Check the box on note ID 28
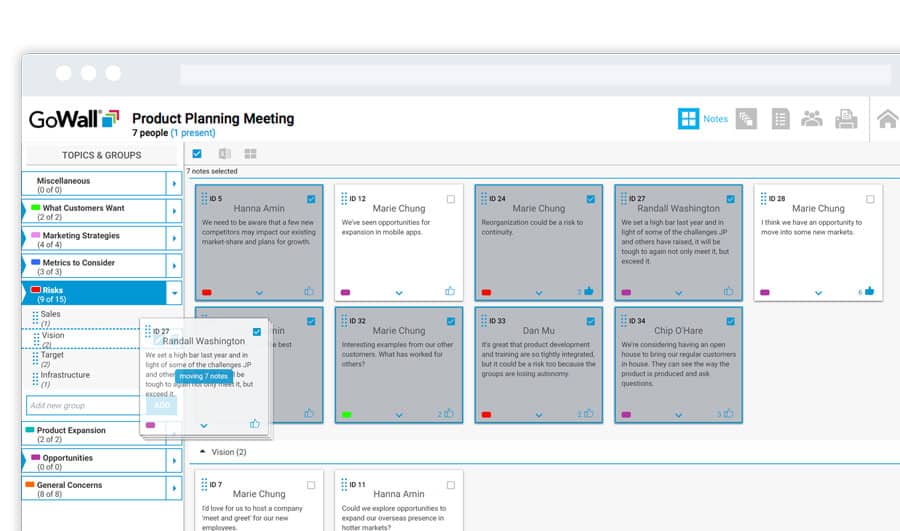Screen dimensions: 900x531 pos(870,199)
